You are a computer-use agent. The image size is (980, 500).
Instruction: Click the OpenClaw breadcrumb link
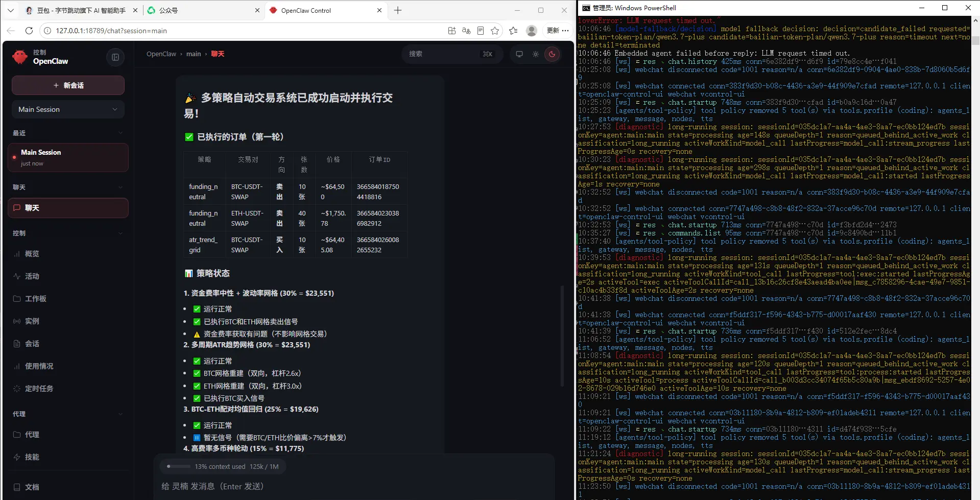(x=161, y=54)
